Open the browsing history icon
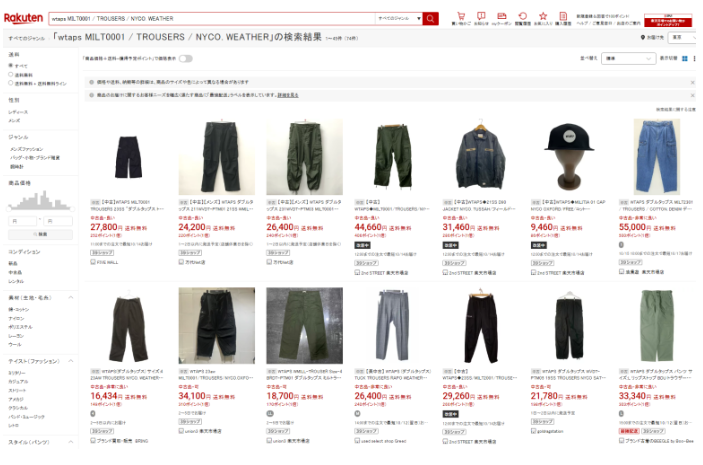703x465 pixels. pyautogui.click(x=522, y=17)
